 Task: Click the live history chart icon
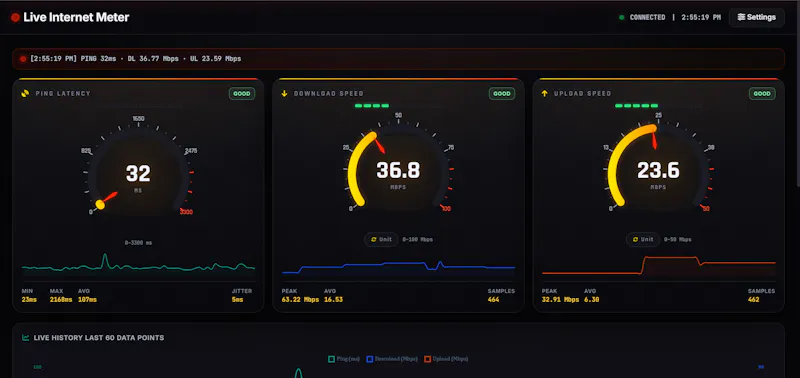tap(26, 338)
